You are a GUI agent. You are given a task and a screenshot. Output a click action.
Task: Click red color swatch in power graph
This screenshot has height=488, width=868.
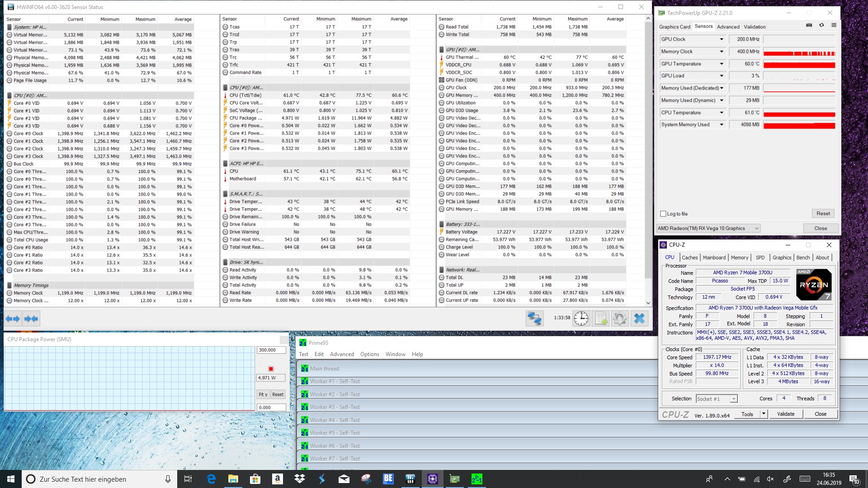pos(271,369)
